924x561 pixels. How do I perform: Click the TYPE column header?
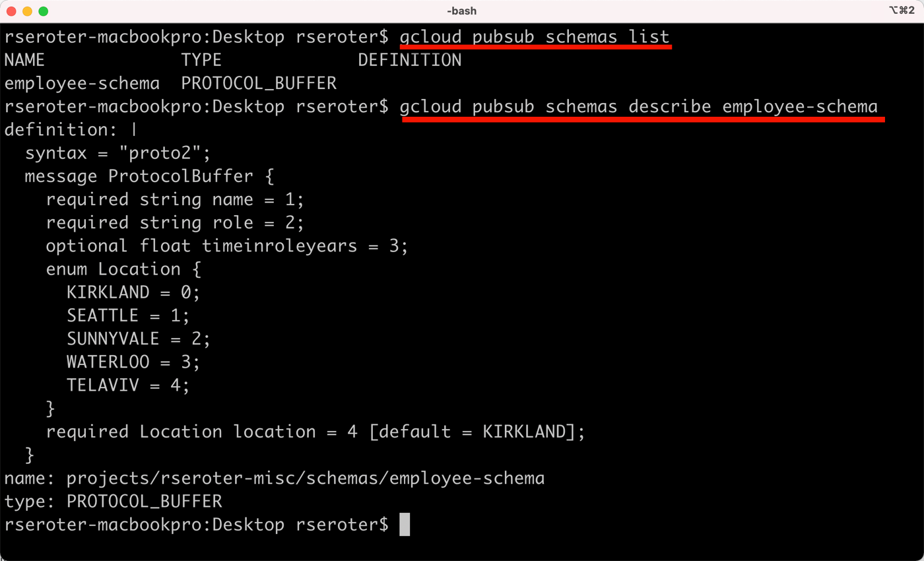(201, 61)
